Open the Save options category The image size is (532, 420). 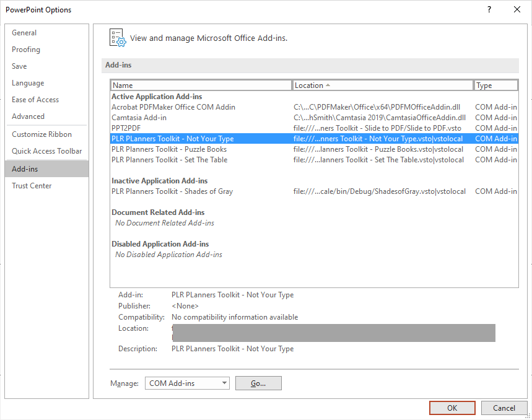(19, 66)
